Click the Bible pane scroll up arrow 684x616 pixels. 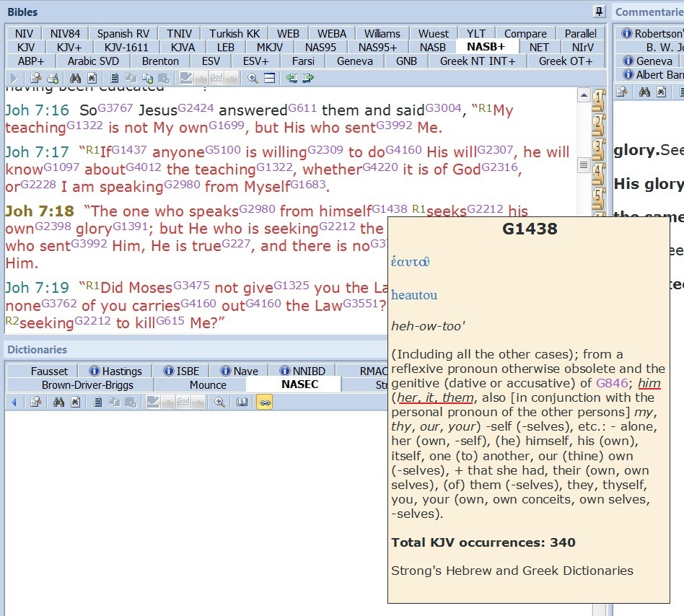[584, 96]
